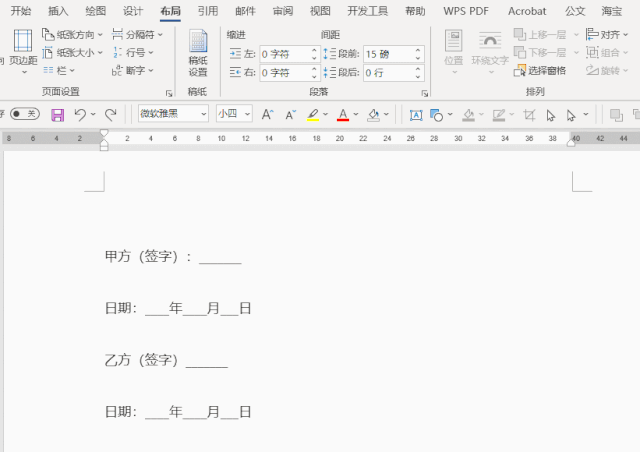Undo the last action with undo arrow
The width and height of the screenshot is (640, 452).
[x=80, y=115]
